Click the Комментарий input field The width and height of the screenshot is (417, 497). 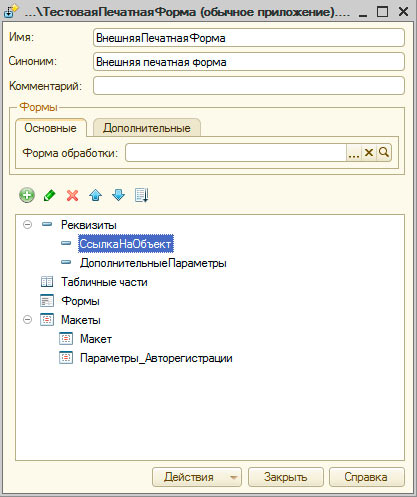[x=249, y=86]
